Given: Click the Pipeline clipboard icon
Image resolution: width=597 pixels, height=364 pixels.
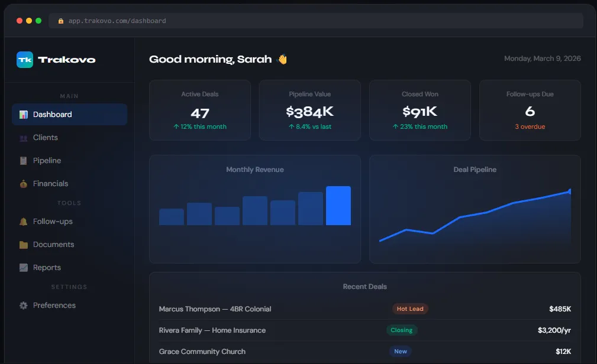Looking at the screenshot, I should (x=24, y=161).
